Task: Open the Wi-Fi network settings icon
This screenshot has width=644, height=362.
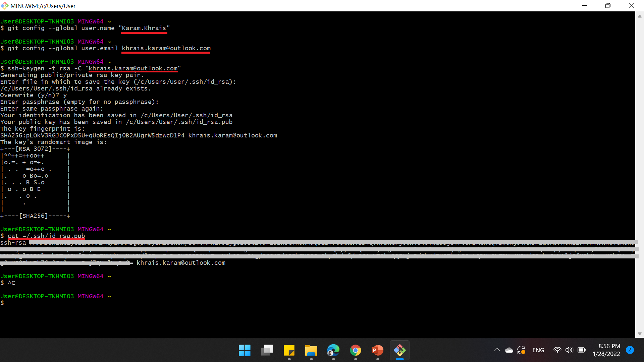Action: click(557, 350)
